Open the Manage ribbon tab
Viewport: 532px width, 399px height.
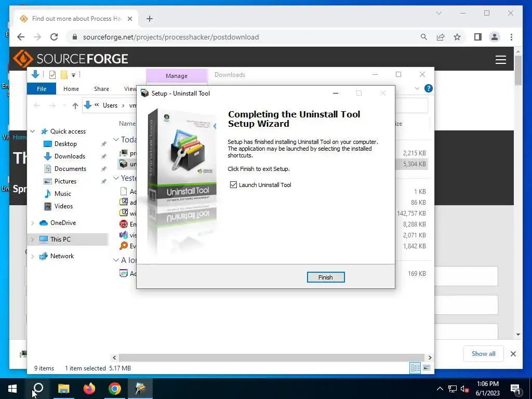click(x=177, y=76)
